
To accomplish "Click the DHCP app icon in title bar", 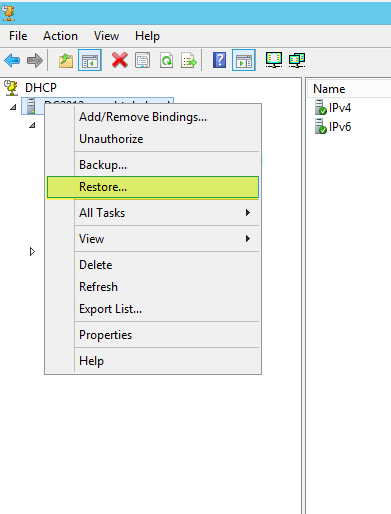I will click(8, 13).
